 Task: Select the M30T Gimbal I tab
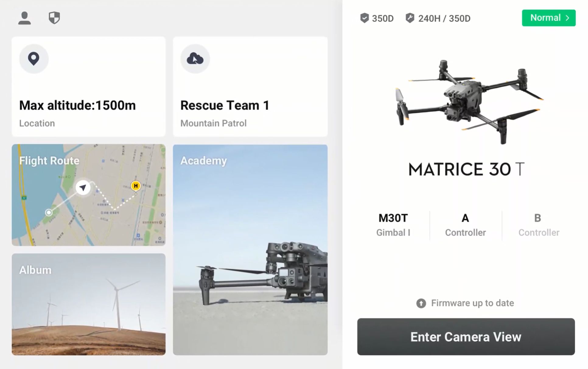click(393, 225)
